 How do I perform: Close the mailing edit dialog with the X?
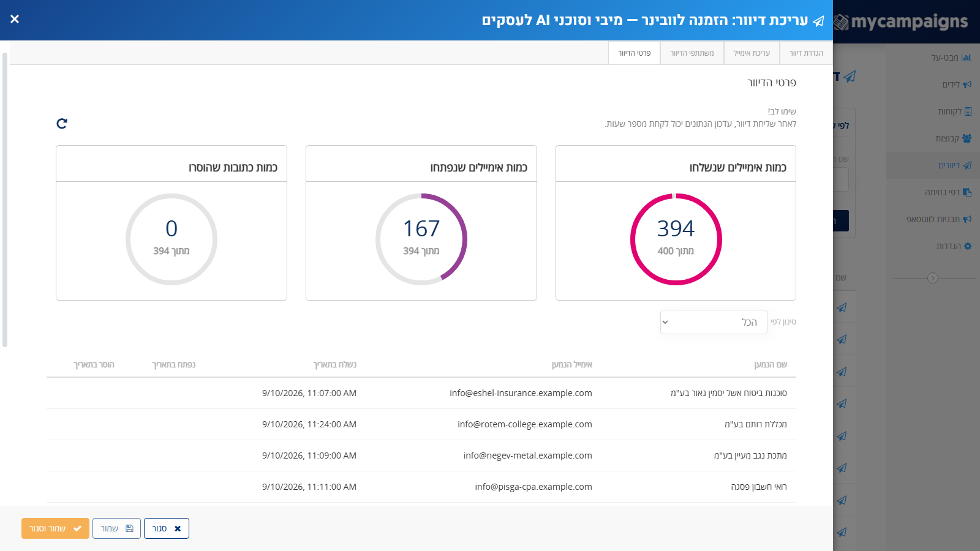(15, 19)
